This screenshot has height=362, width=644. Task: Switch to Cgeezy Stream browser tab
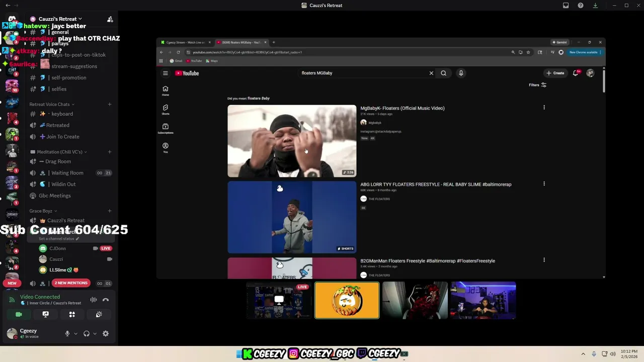(x=185, y=42)
